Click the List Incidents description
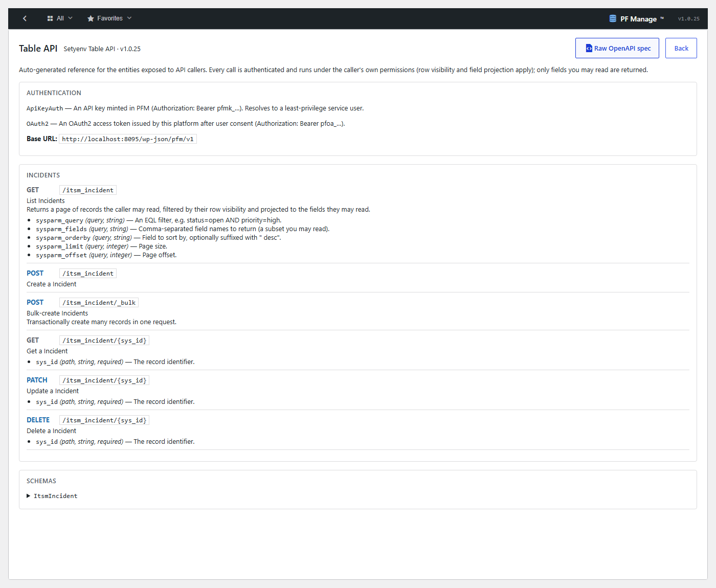Image resolution: width=716 pixels, height=588 pixels. [46, 201]
